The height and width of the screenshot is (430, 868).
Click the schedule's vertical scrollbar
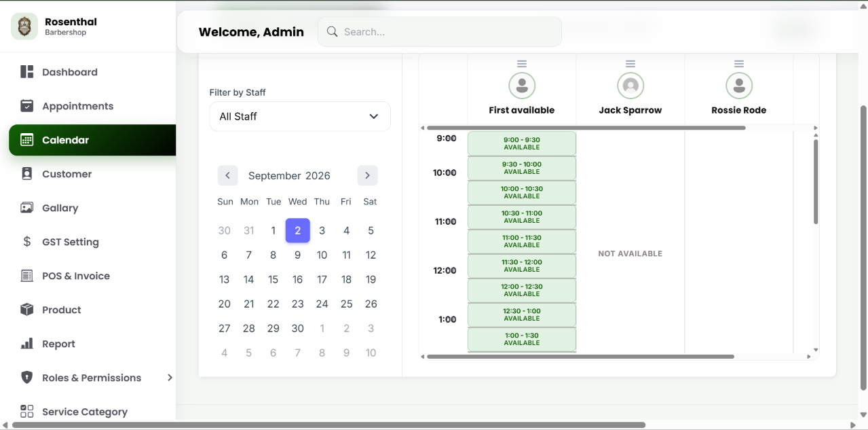click(x=816, y=181)
